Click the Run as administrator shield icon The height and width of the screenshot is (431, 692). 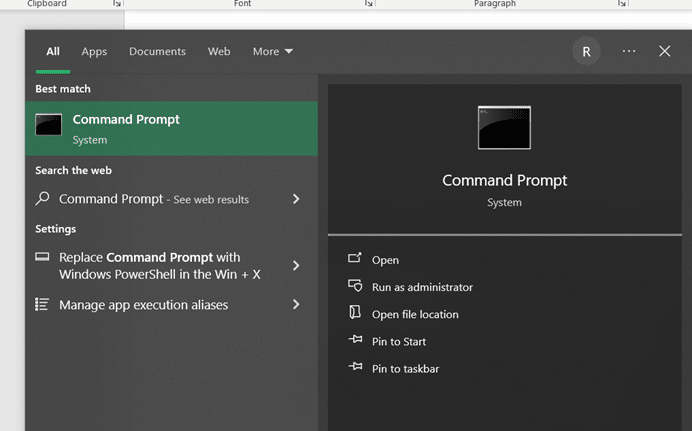point(355,286)
